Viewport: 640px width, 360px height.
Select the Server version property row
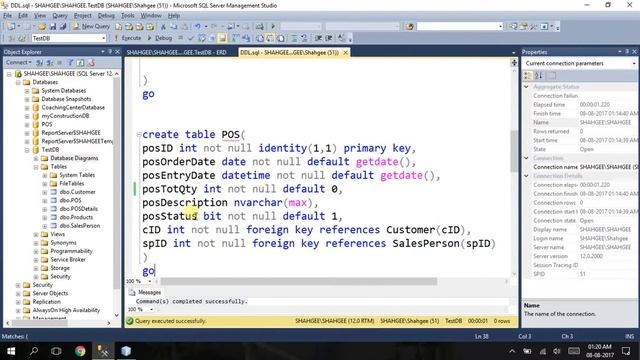(x=581, y=256)
